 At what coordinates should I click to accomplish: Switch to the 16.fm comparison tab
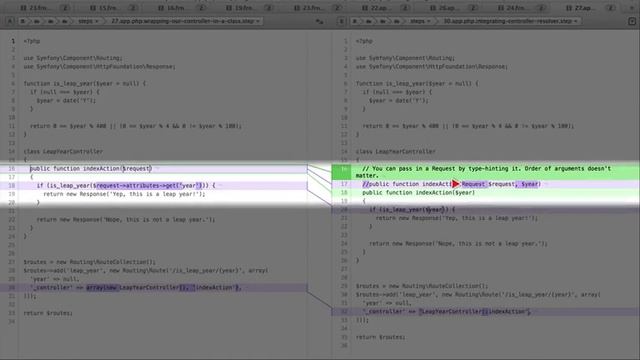(x=177, y=8)
